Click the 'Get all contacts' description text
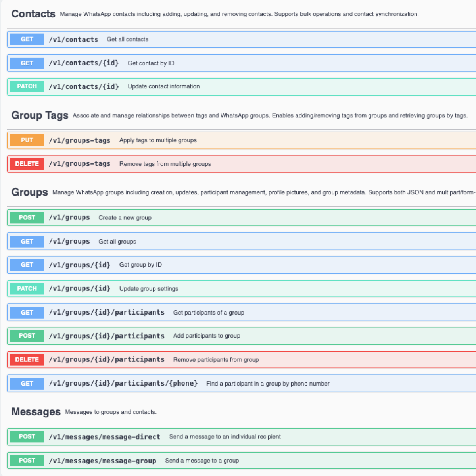Screen dimensions: 476x476 128,39
